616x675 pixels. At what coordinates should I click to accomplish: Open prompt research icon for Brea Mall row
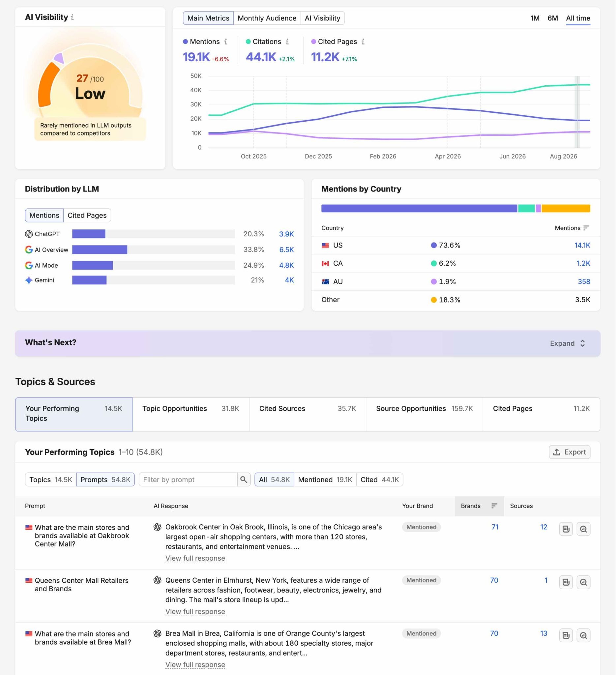(x=583, y=635)
